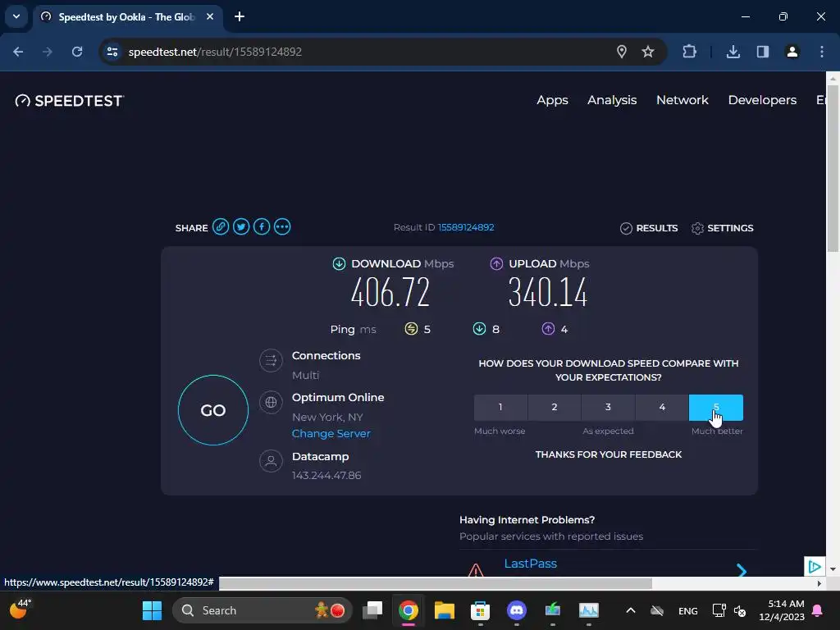Open the Network menu
Image resolution: width=840 pixels, height=630 pixels.
pyautogui.click(x=682, y=100)
